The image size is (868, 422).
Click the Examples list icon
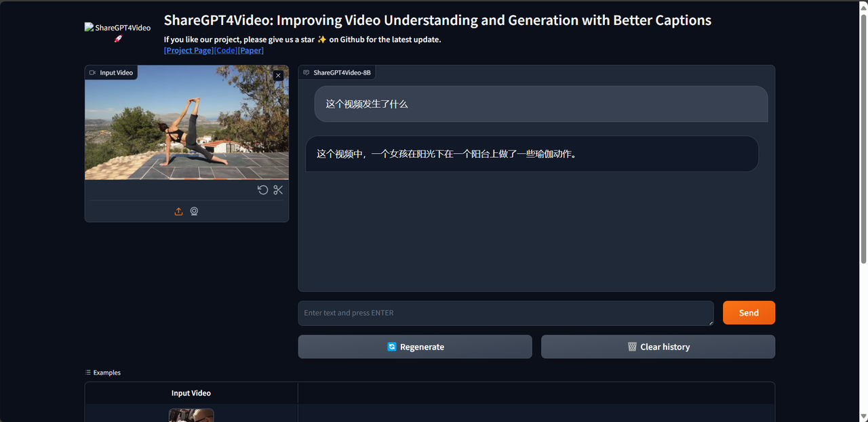point(88,373)
